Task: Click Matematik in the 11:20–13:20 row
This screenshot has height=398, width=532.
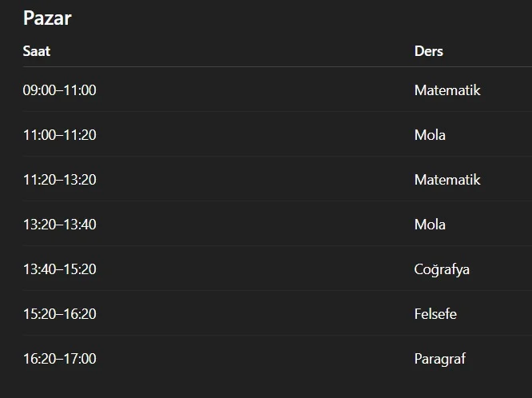Action: (447, 180)
